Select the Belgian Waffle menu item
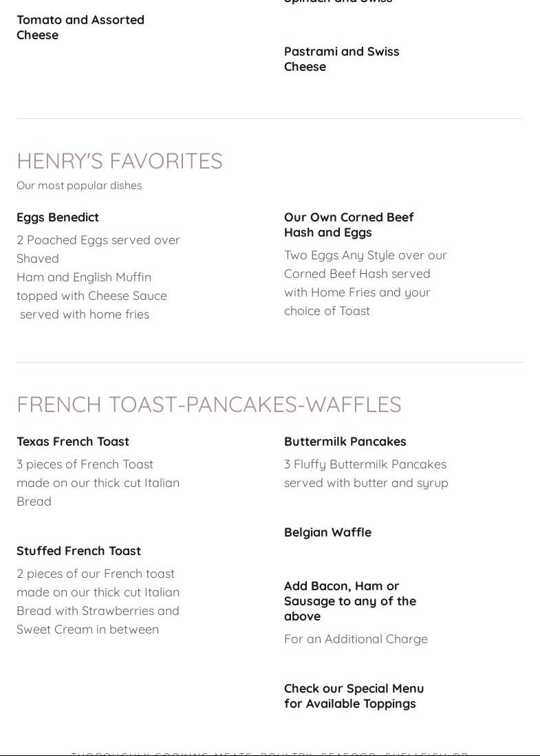Screen dimensions: 540x756 327,532
